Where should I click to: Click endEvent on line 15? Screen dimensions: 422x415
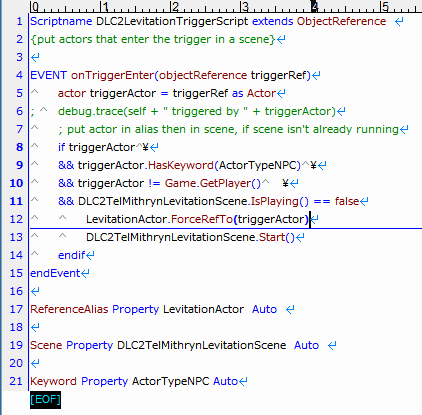pos(55,273)
